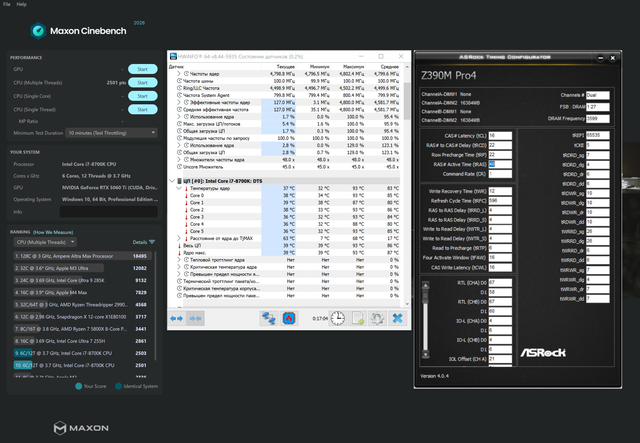This screenshot has width=640, height=443.
Task: Click the up arrow of HWiNFO vertical scrollbar
Action: [407, 67]
